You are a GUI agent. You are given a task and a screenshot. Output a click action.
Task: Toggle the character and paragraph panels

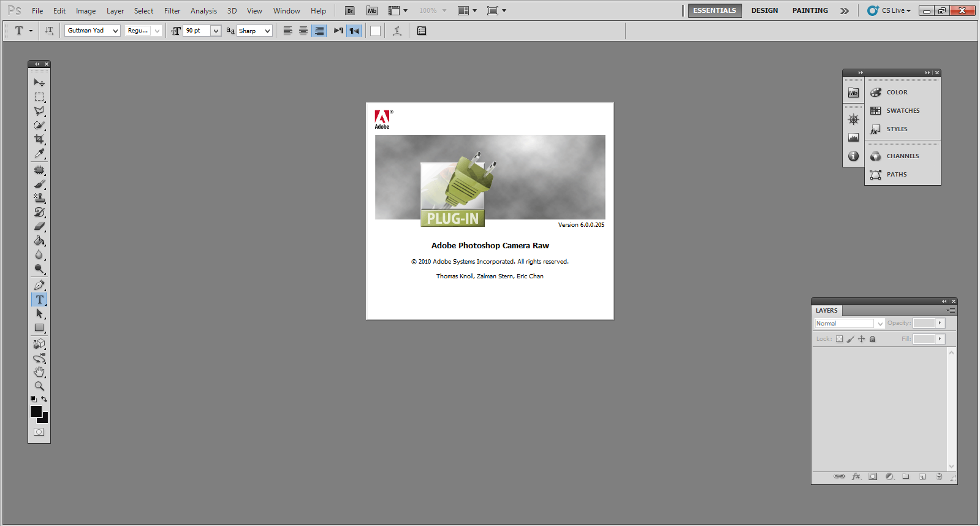tap(422, 31)
